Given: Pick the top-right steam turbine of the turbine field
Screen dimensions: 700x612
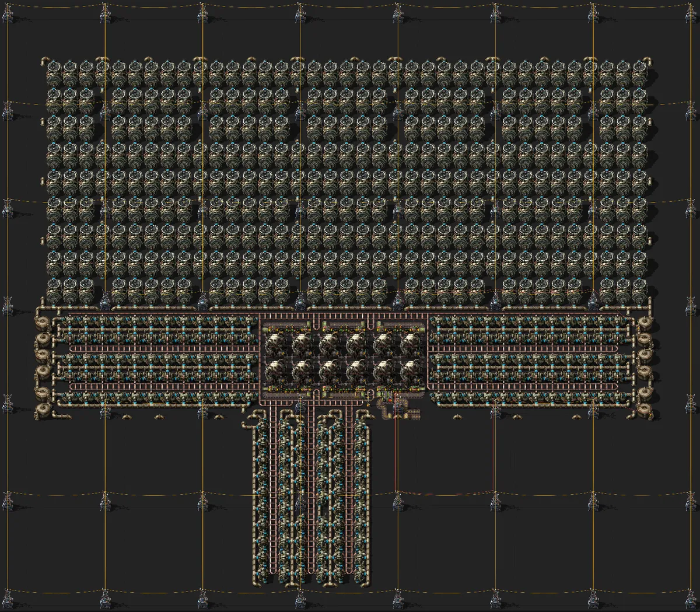Looking at the screenshot, I should tap(640, 74).
